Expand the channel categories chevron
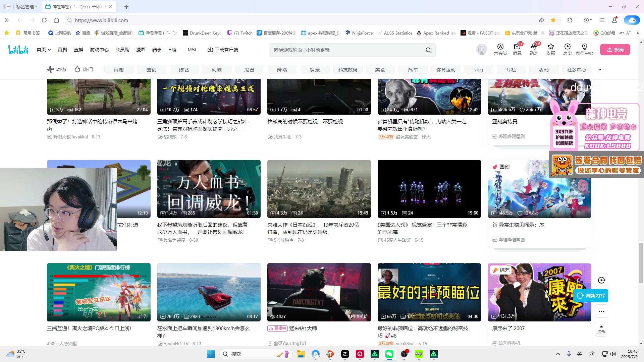This screenshot has height=362, width=644. [600, 69]
